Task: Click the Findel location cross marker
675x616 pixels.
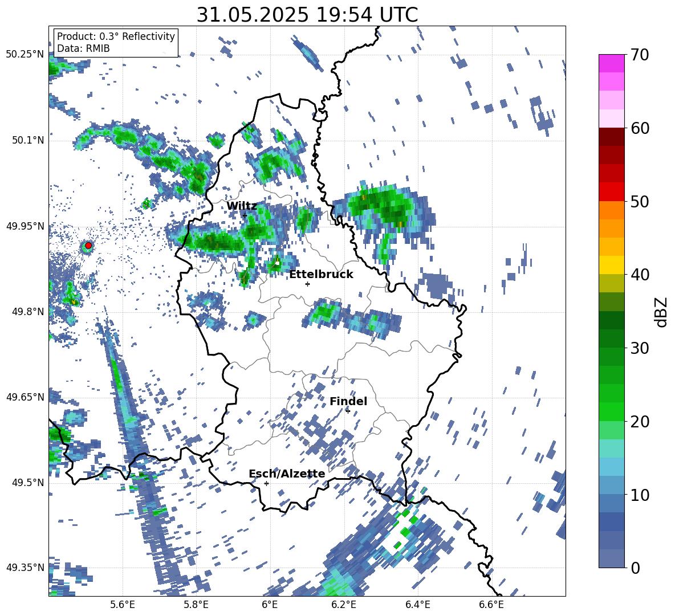Action: click(x=348, y=411)
